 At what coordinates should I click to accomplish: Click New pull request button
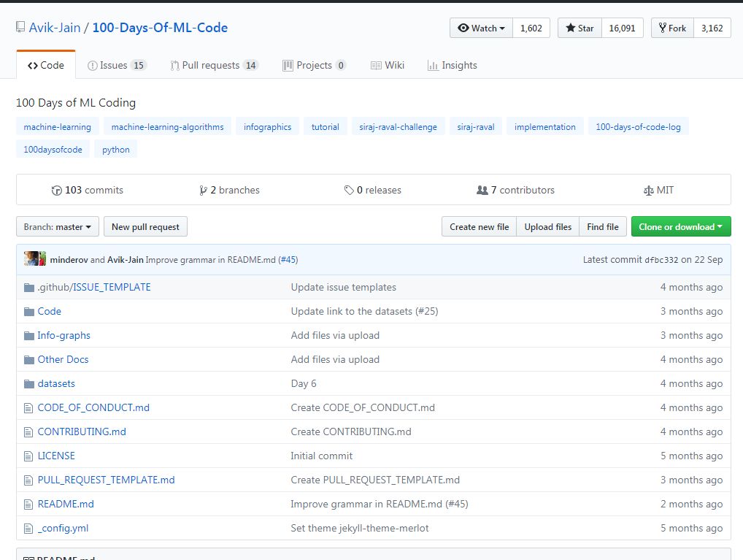click(145, 226)
